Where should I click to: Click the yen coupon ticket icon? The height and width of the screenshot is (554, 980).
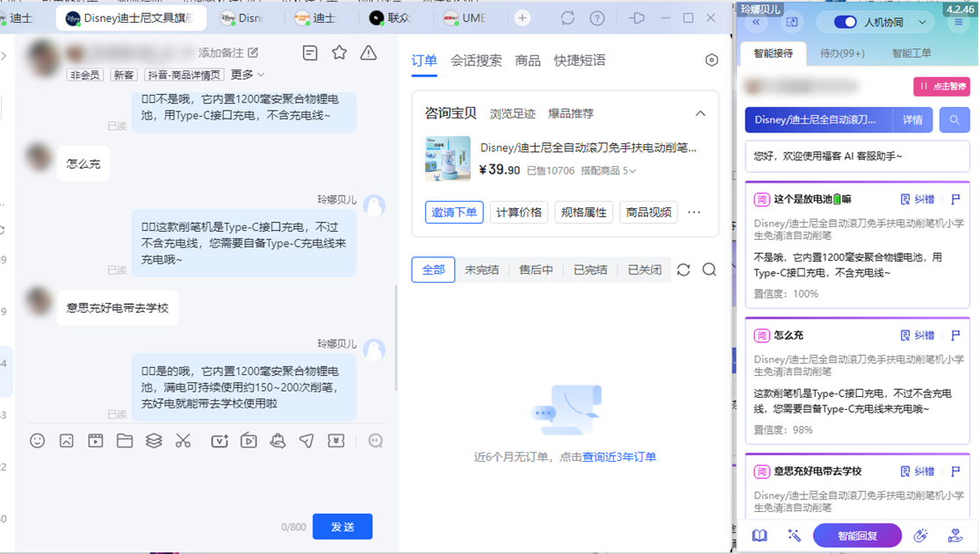tap(336, 441)
